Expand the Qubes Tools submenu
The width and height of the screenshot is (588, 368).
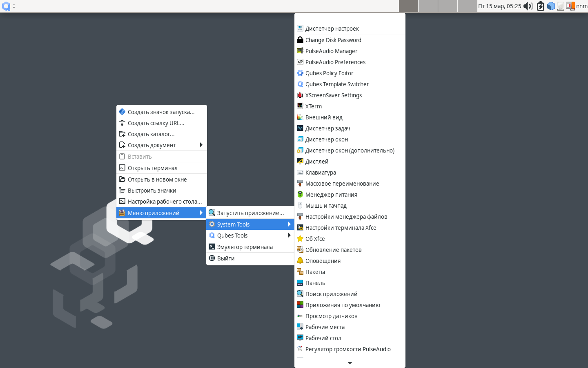(x=250, y=236)
